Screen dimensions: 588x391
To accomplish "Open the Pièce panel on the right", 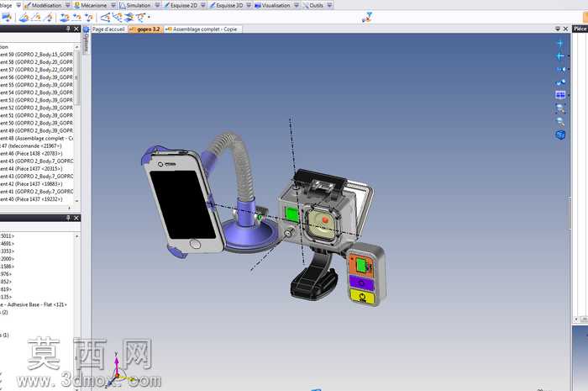I will (580, 29).
